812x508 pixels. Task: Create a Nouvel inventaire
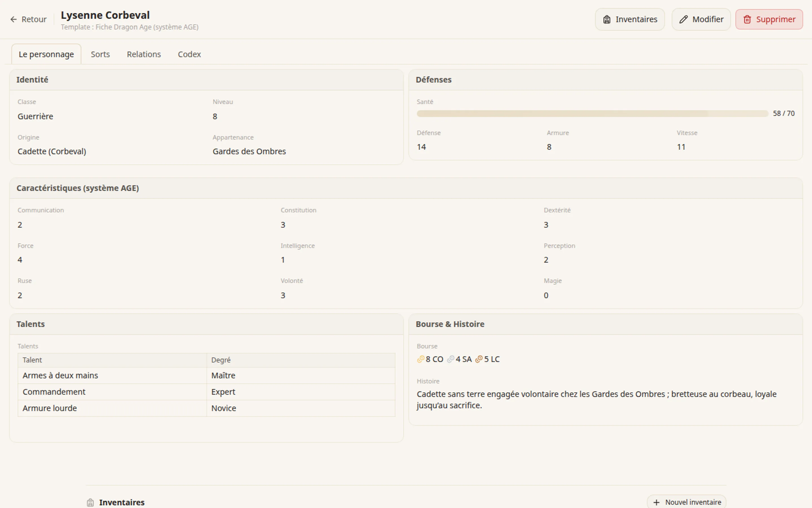pyautogui.click(x=687, y=502)
